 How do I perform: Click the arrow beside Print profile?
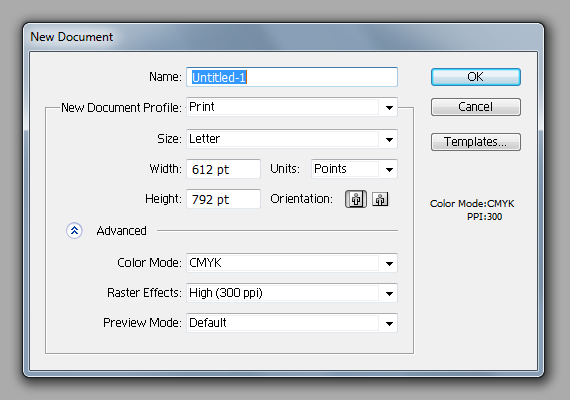pos(389,108)
